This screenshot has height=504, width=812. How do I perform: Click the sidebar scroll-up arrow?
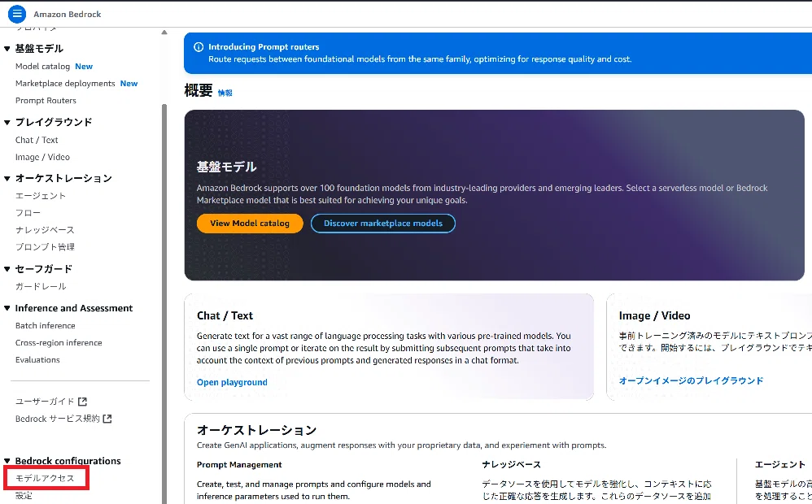click(164, 32)
